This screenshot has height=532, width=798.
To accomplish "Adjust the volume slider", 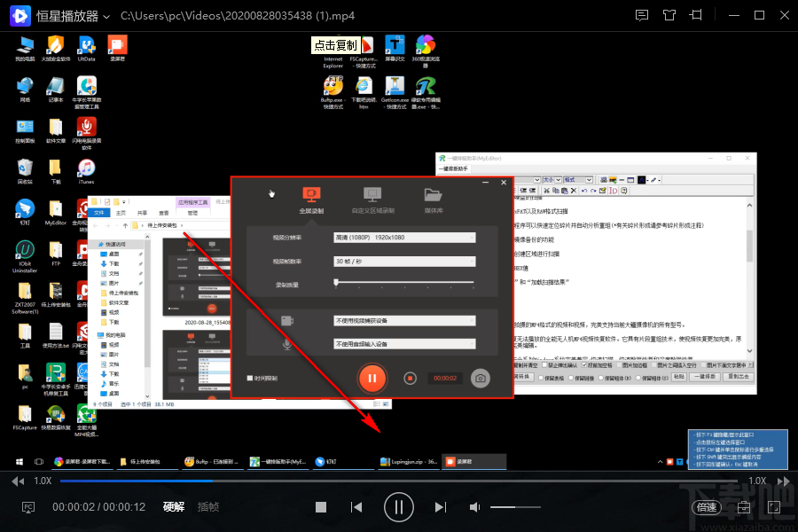I will (515, 507).
